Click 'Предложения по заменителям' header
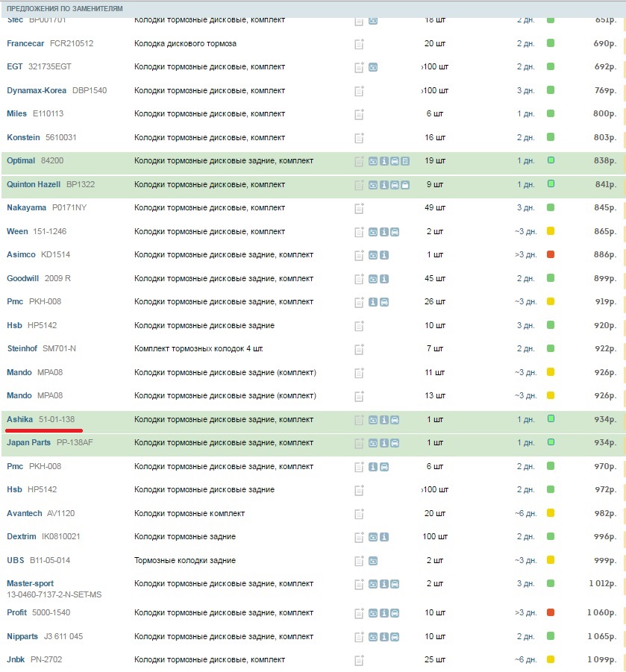Image resolution: width=626 pixels, height=672 pixels. (x=65, y=8)
